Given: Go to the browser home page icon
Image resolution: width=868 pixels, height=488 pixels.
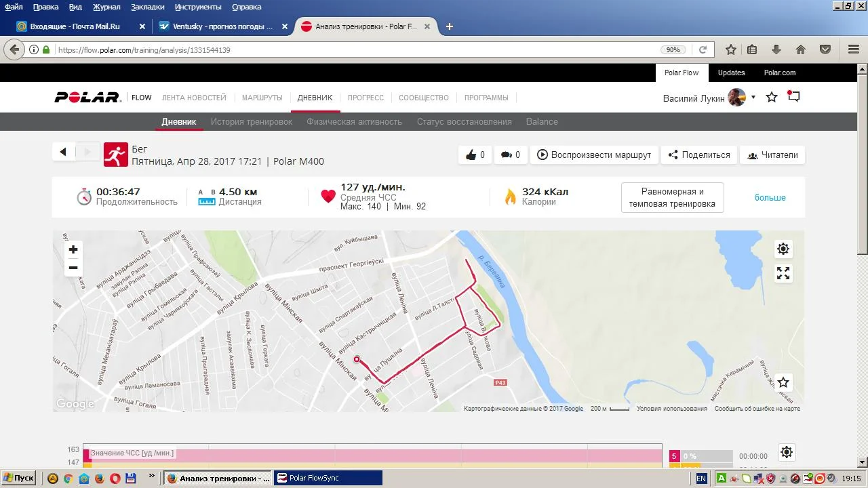Looking at the screenshot, I should (x=801, y=49).
